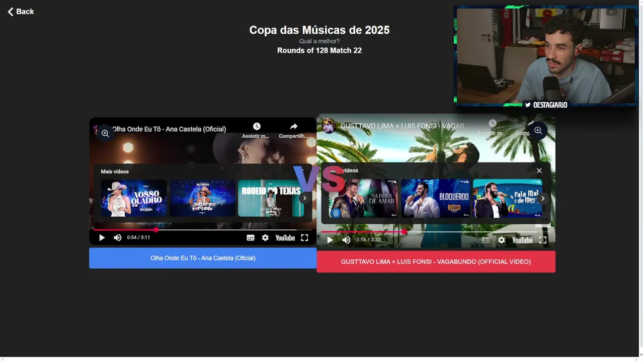Viewport: 644px width, 362px height.
Task: Enter fullscreen on right video
Action: pyautogui.click(x=543, y=240)
